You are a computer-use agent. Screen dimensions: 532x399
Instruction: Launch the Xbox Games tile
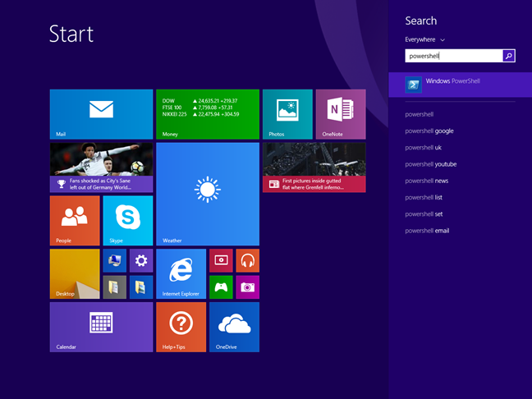[221, 287]
